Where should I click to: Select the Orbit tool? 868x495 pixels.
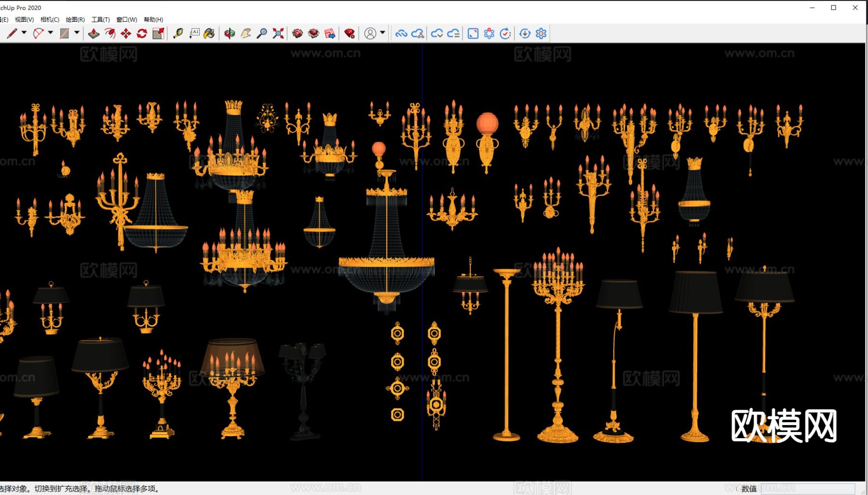point(230,33)
